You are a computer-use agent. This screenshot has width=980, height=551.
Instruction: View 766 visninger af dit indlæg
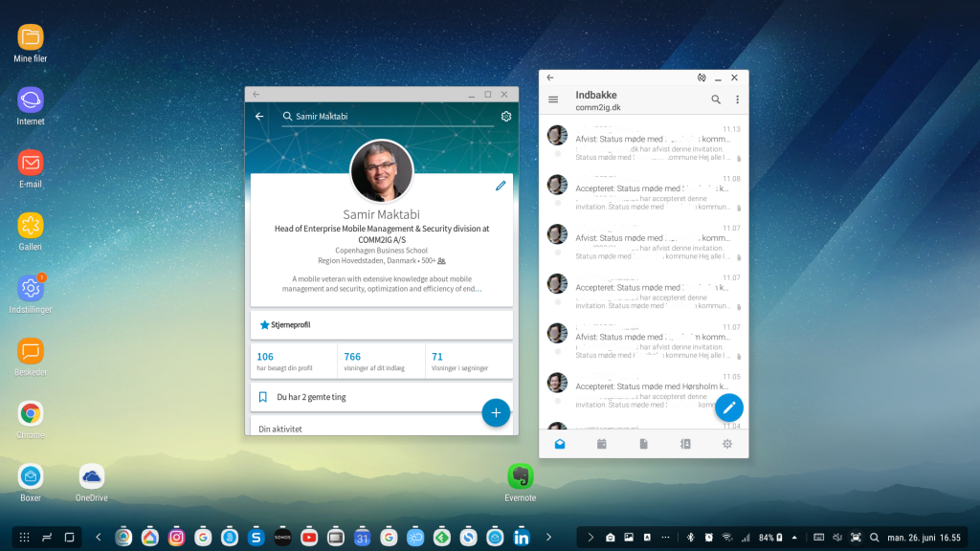381,361
